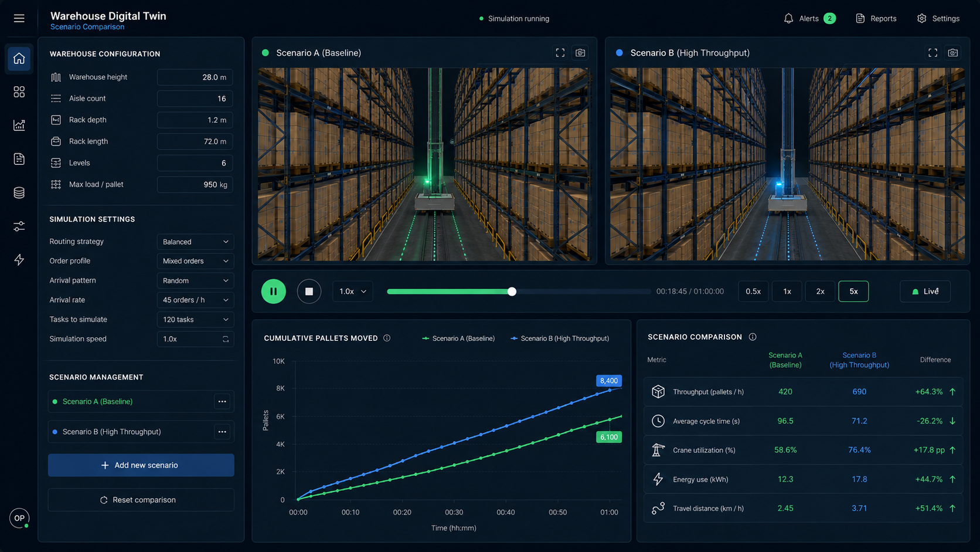Screen dimensions: 980x552
Task: Go to Home in the sidebar
Action: tap(19, 59)
